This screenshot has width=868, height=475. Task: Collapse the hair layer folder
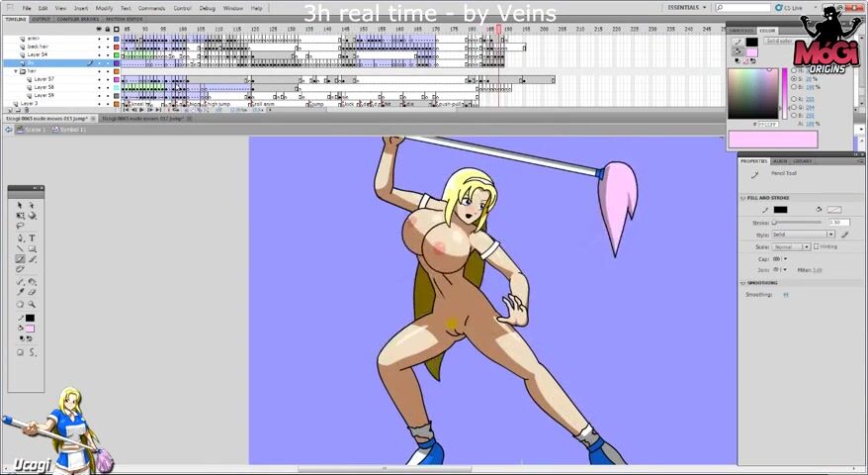16,71
